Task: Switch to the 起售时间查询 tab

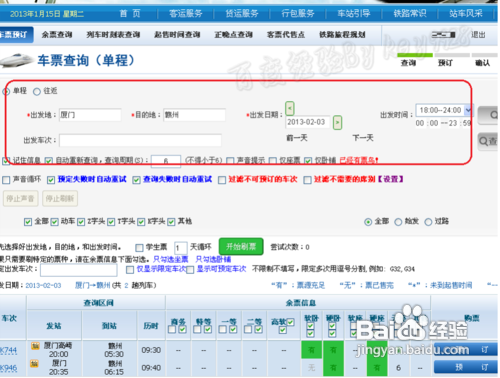Action: coord(177,35)
